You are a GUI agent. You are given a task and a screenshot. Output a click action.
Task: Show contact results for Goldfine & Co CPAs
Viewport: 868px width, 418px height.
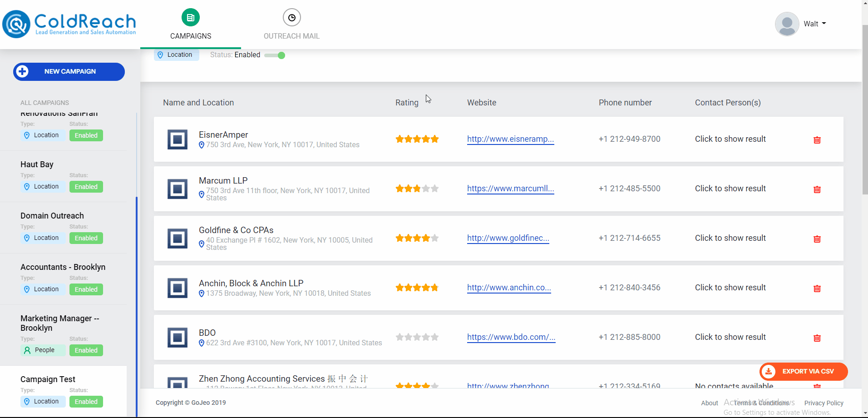(730, 238)
